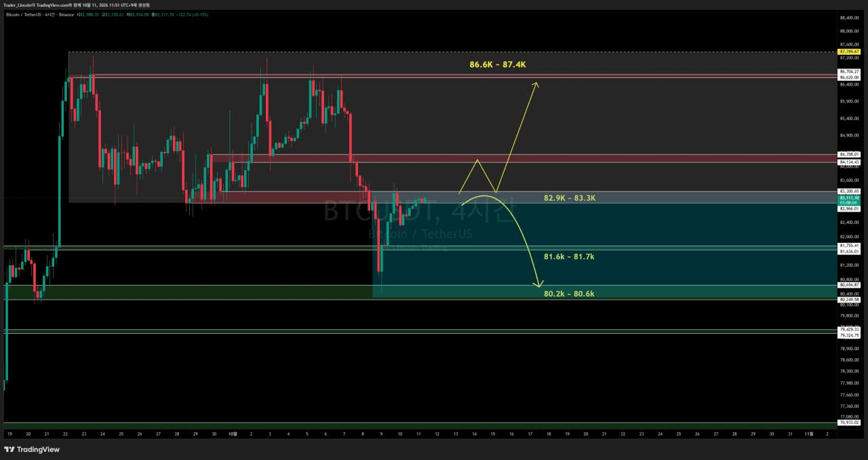Select the 86,704.27 price label

[x=849, y=72]
